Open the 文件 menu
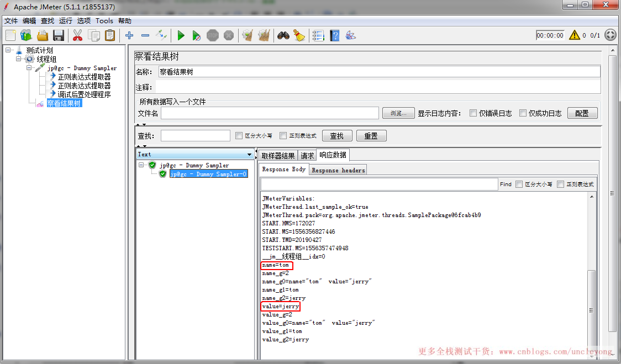The image size is (621, 364). pos(11,20)
